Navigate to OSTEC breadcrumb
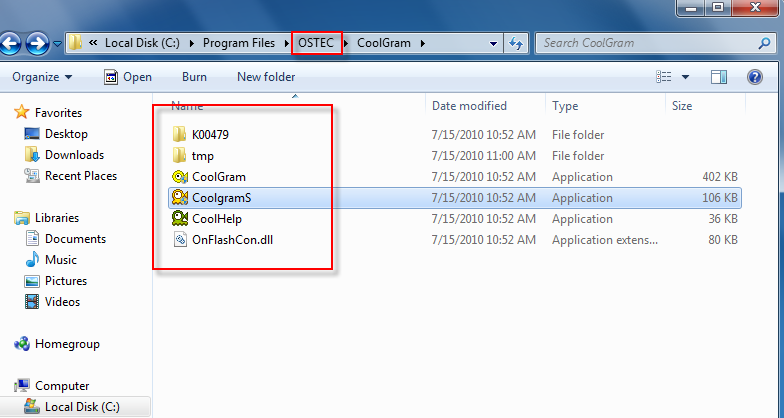 [x=316, y=43]
